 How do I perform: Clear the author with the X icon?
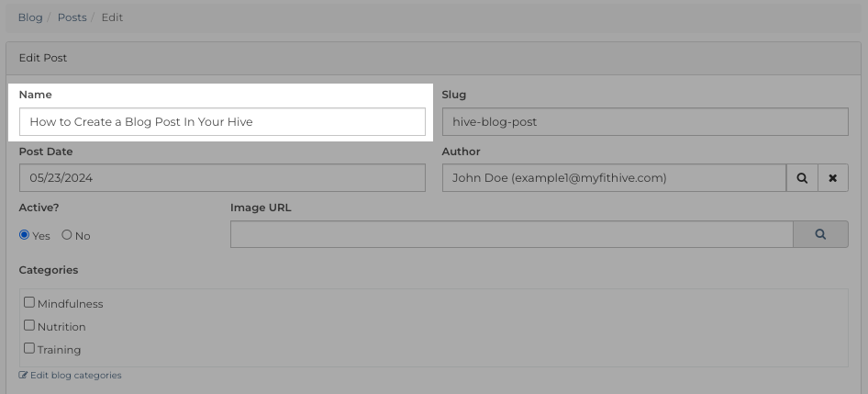point(832,178)
